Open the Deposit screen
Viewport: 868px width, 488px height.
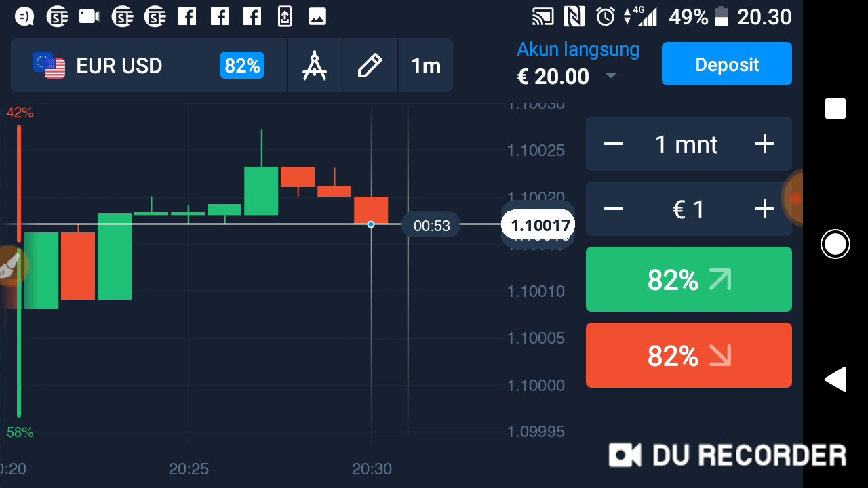coord(727,64)
